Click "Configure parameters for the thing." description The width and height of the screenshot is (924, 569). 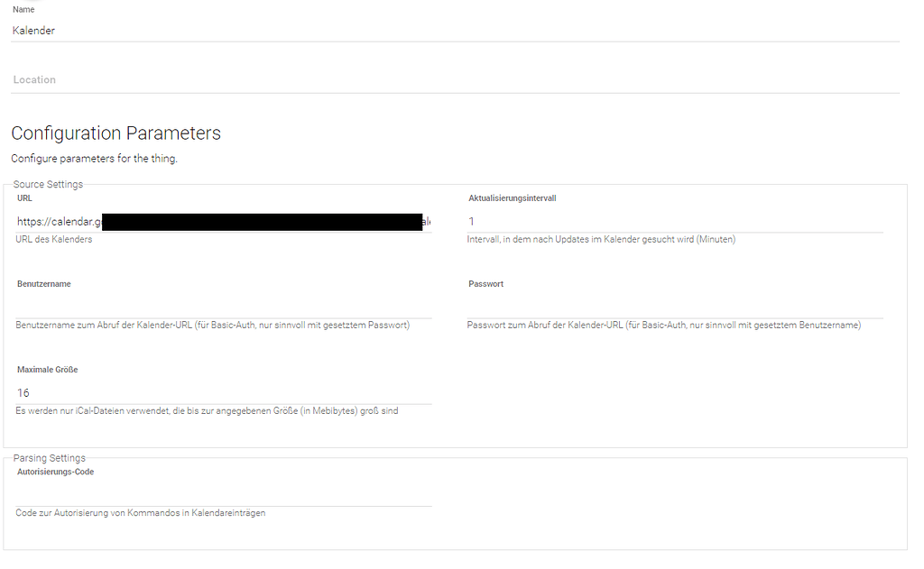click(x=94, y=159)
